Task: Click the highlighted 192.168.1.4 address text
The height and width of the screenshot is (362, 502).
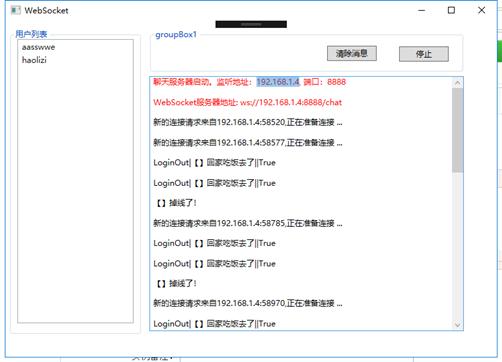Action: (278, 82)
